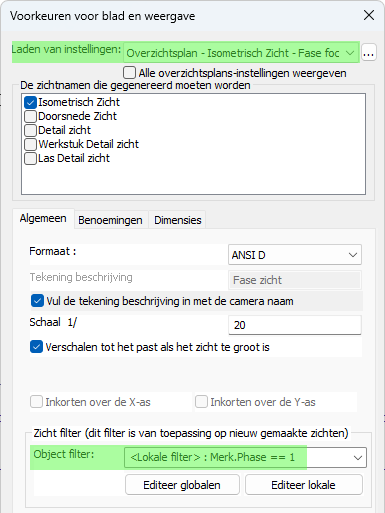Switch to the Benoemingen tab
The height and width of the screenshot is (513, 385).
(110, 220)
